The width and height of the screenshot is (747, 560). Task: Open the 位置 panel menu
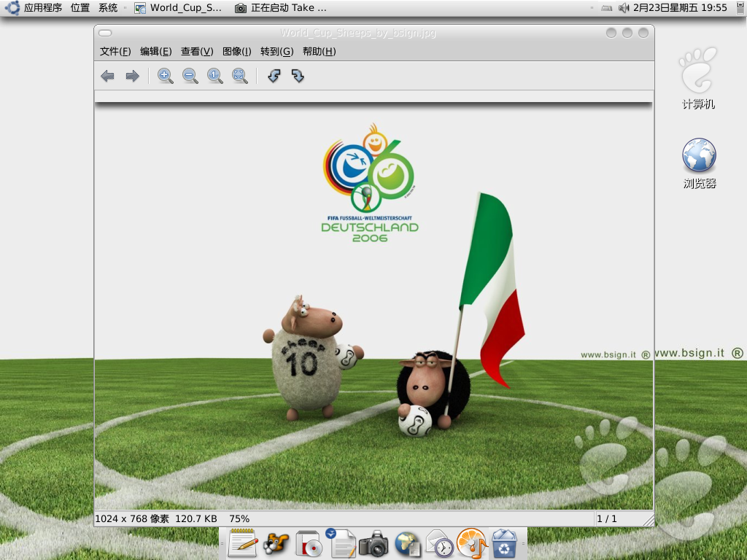tap(80, 7)
